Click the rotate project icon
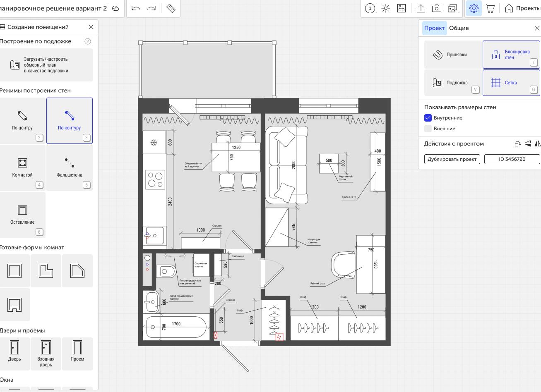The image size is (541, 392). click(x=518, y=144)
